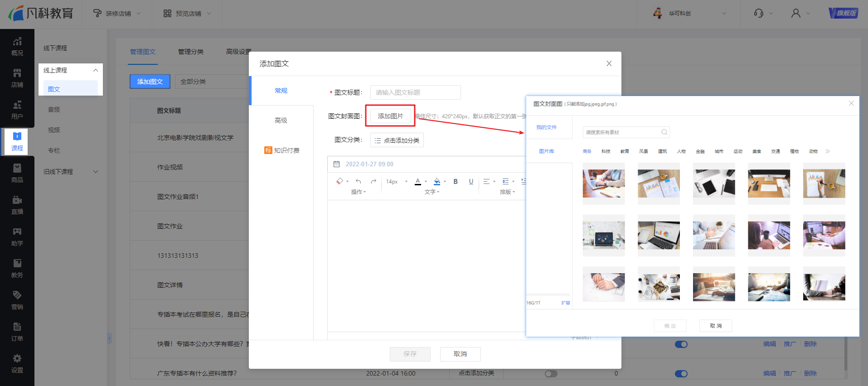Image resolution: width=868 pixels, height=386 pixels.
Task: Expand the 文字 toolbar group dropdown
Action: 432,192
